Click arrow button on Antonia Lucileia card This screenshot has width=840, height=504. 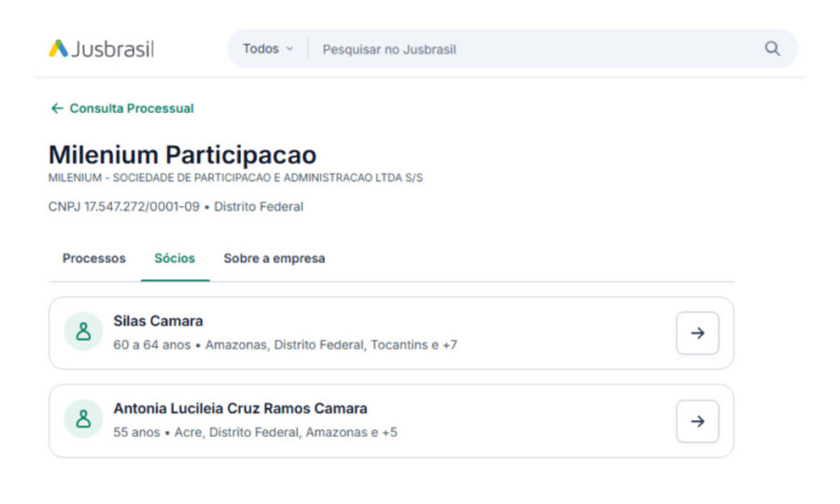click(x=697, y=422)
